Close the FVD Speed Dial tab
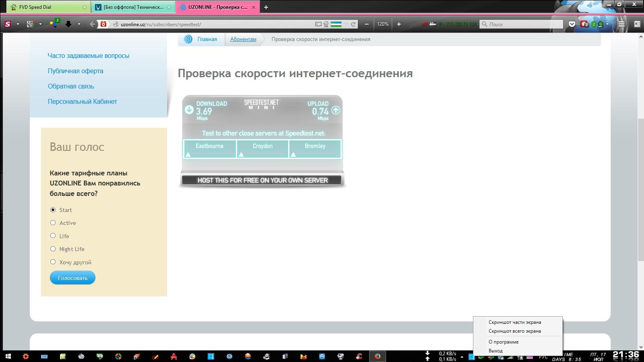644x362 pixels. [85, 7]
